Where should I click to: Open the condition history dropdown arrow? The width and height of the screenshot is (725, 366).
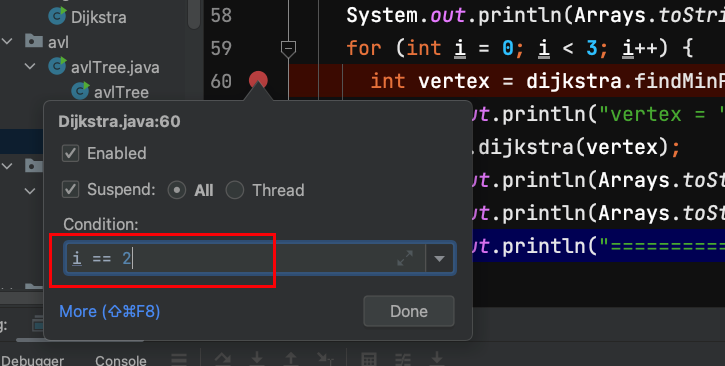tap(439, 258)
